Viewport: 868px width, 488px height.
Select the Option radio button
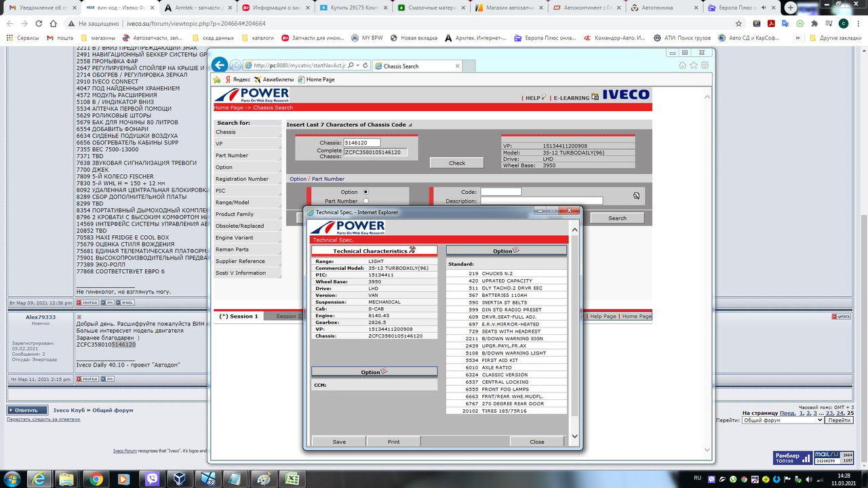click(366, 192)
